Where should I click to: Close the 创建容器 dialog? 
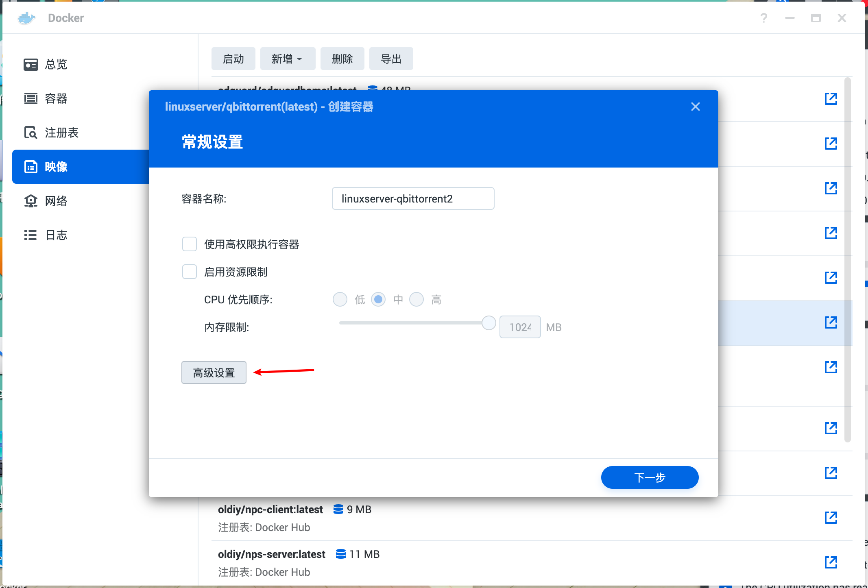(x=696, y=107)
